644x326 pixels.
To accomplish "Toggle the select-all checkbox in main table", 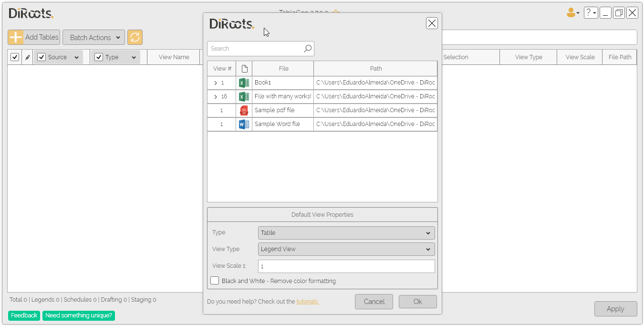I will [x=15, y=57].
